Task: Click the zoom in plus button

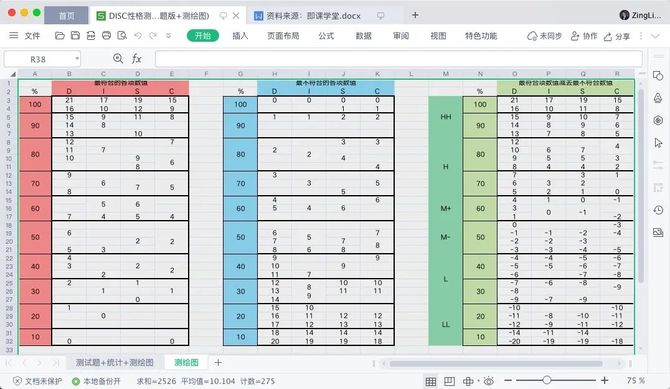Action: [604, 380]
